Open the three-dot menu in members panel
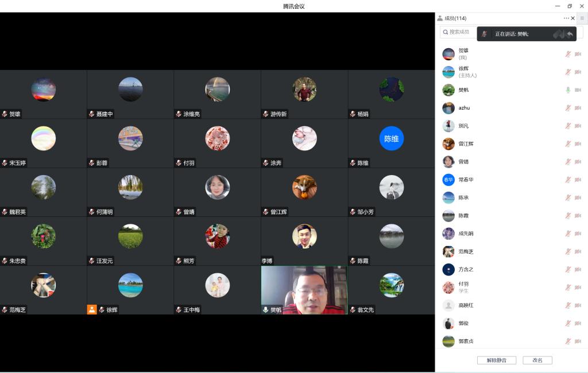This screenshot has width=588, height=373. 566,18
